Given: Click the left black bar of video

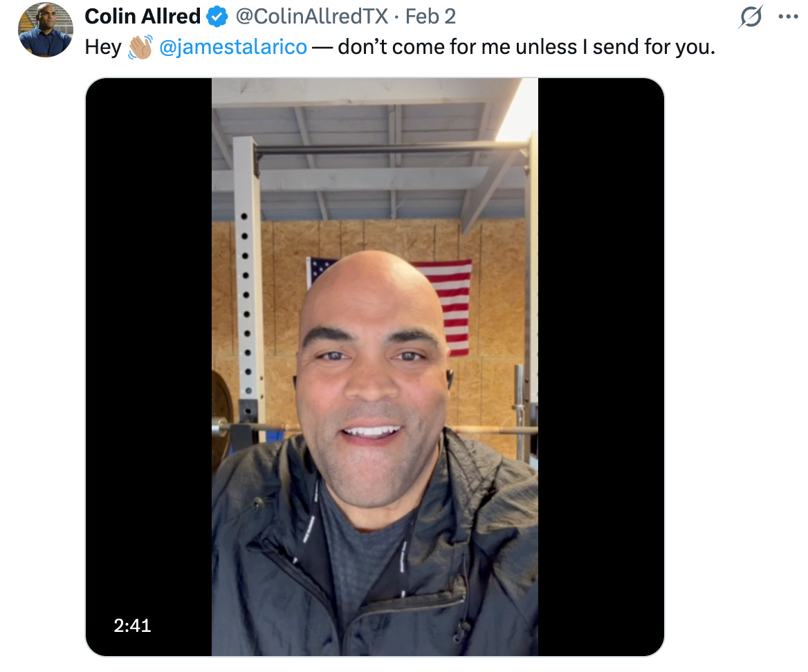Looking at the screenshot, I should coord(149,360).
